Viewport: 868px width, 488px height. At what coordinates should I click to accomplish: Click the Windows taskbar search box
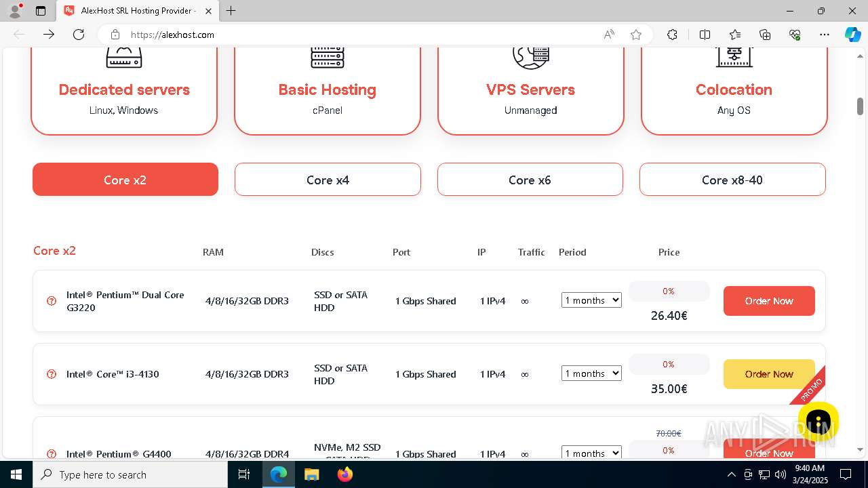(130, 474)
